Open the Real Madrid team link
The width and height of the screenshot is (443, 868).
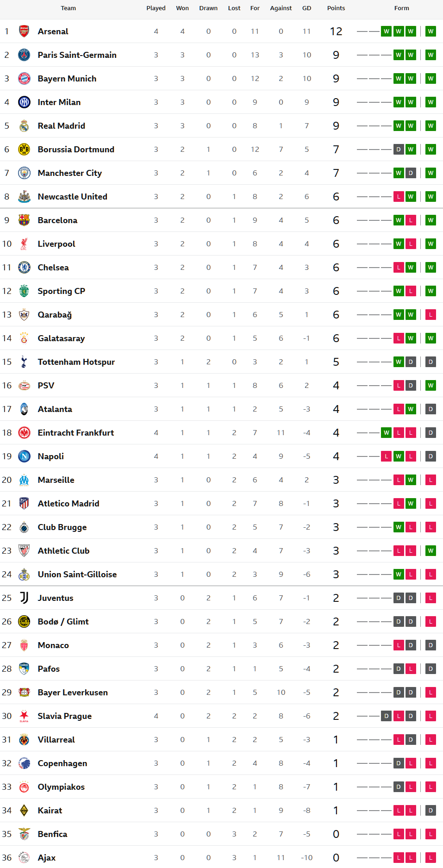coord(61,126)
